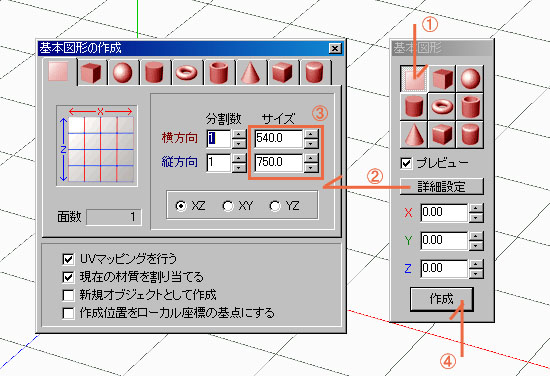Click the 面数 count field
This screenshot has height=376, width=550.
point(114,217)
